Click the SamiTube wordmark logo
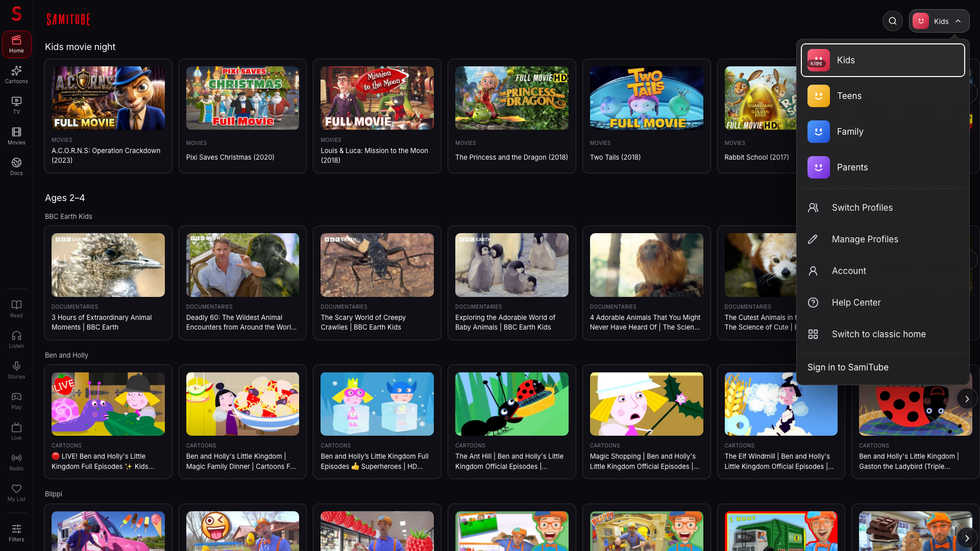This screenshot has height=551, width=980. point(68,19)
